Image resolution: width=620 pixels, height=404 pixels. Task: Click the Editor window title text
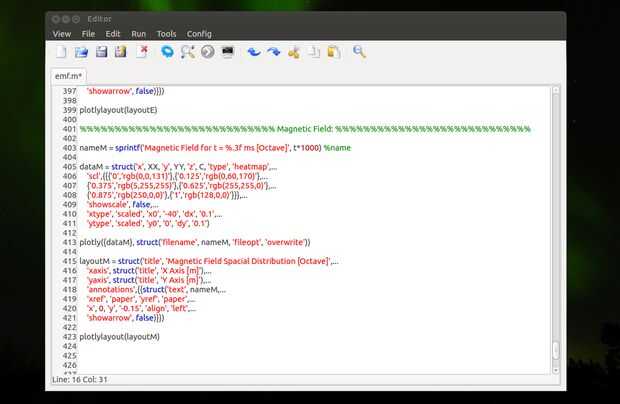pos(99,19)
